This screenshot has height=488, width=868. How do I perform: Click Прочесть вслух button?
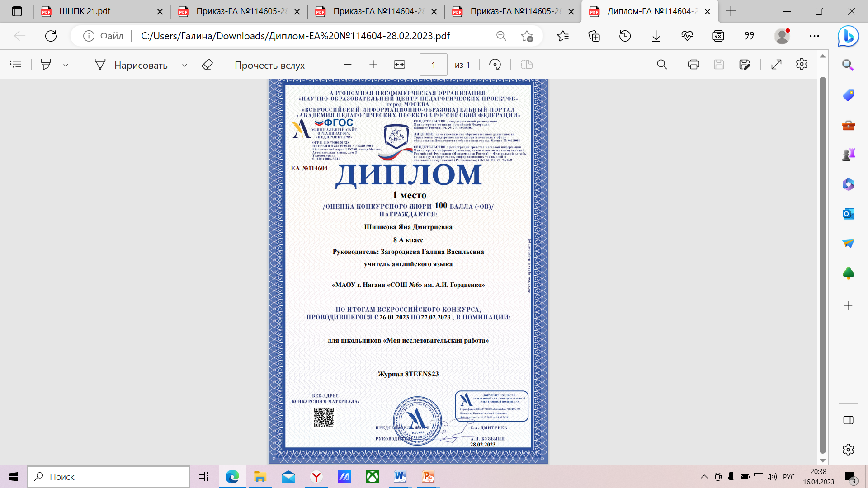pyautogui.click(x=270, y=65)
